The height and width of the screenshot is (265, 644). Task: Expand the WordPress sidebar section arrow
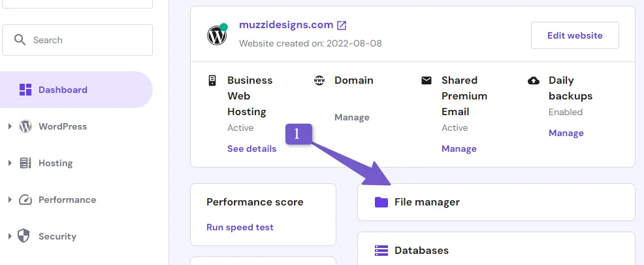[x=10, y=126]
